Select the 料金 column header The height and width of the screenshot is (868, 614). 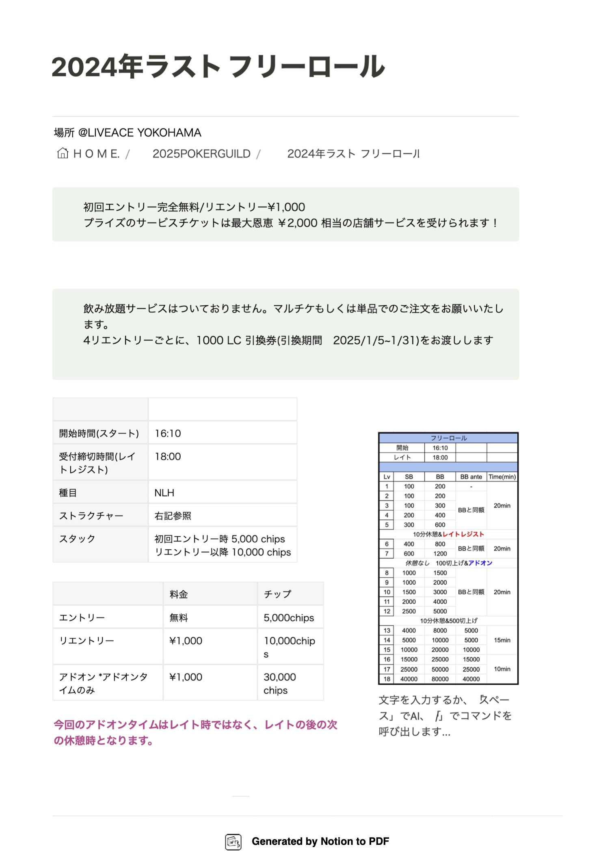tap(179, 594)
